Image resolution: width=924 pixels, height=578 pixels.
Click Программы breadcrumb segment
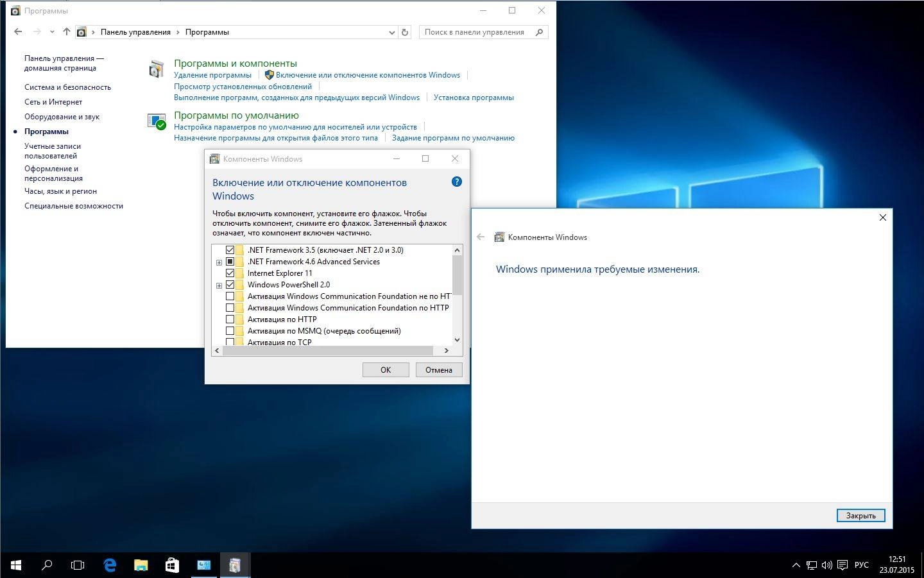pos(207,32)
